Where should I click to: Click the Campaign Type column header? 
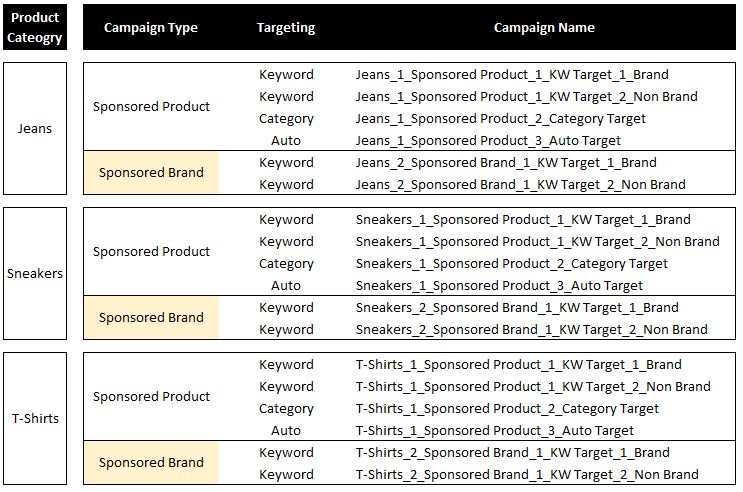[151, 28]
